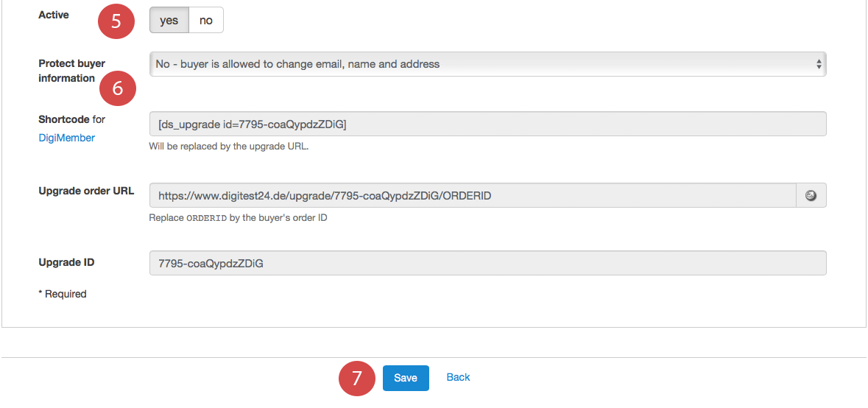Open the DigiMember link
The height and width of the screenshot is (408, 868).
tap(66, 138)
